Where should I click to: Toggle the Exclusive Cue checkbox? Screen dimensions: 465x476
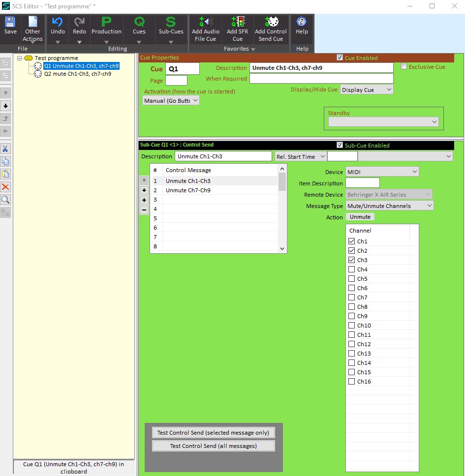(404, 67)
